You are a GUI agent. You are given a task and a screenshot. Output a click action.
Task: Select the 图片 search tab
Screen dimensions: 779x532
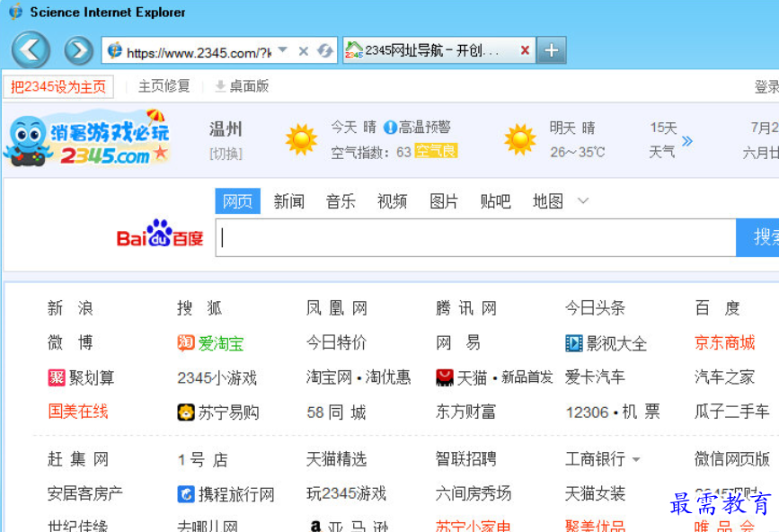(x=444, y=201)
